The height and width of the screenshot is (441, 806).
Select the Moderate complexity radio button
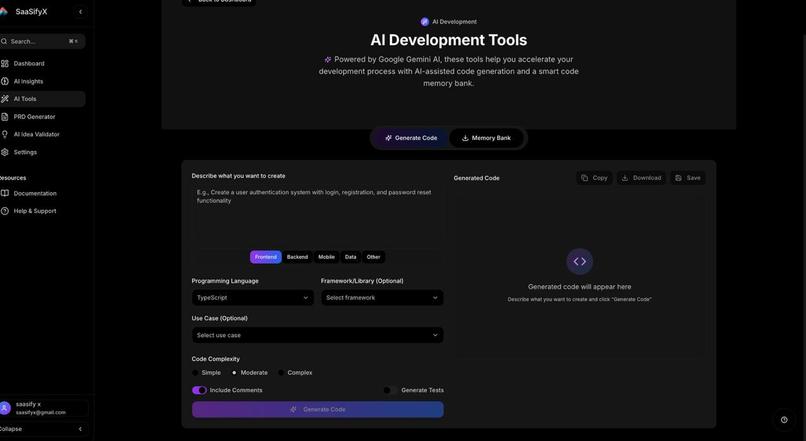point(234,373)
